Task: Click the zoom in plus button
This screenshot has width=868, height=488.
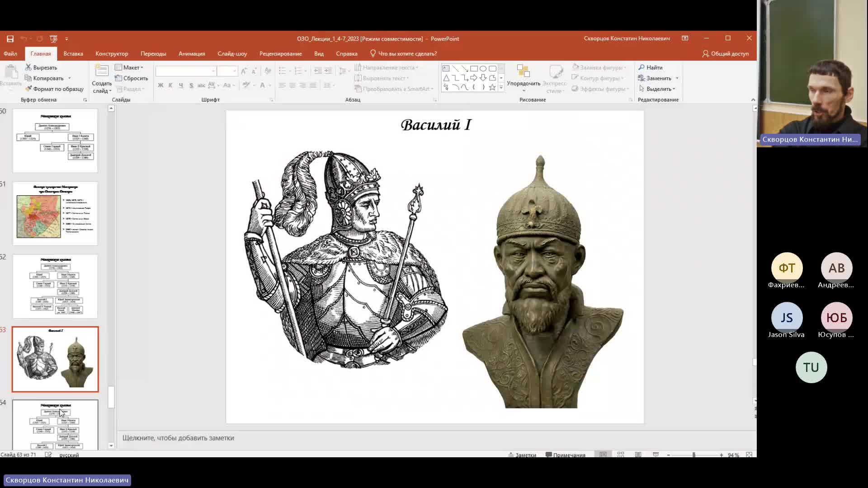Action: click(x=722, y=455)
